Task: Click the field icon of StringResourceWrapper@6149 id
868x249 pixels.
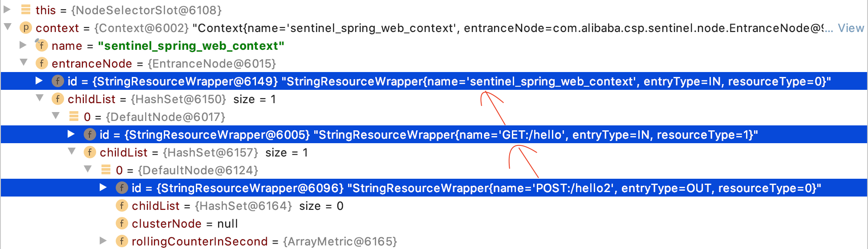Action: 58,81
